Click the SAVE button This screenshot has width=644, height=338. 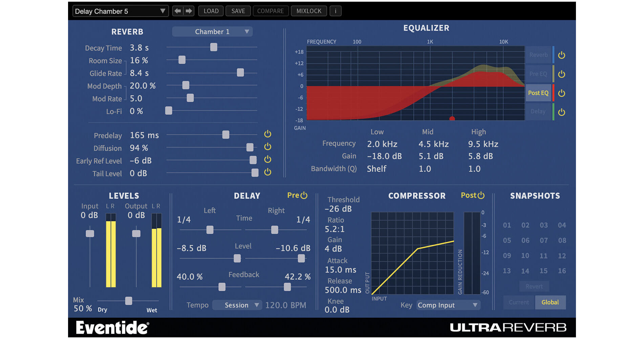(238, 10)
